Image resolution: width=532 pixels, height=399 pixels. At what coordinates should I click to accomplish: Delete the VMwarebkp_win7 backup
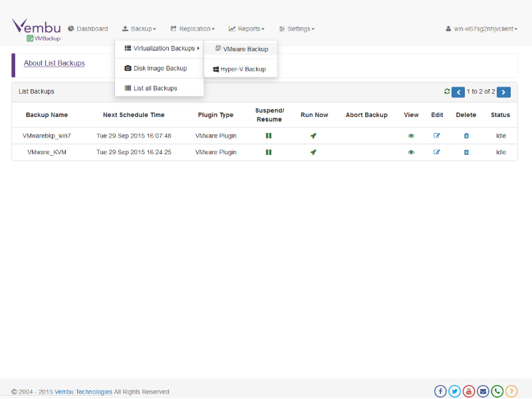pos(467,136)
